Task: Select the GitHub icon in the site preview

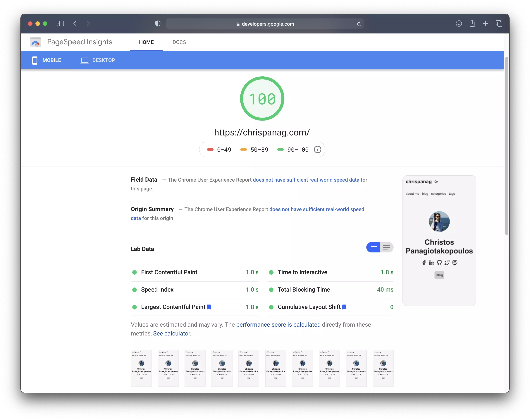Action: tap(439, 263)
